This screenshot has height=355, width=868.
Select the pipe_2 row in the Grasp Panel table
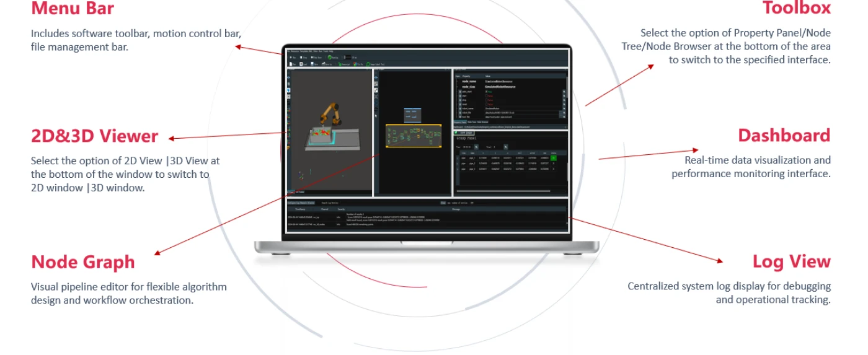coord(507,164)
